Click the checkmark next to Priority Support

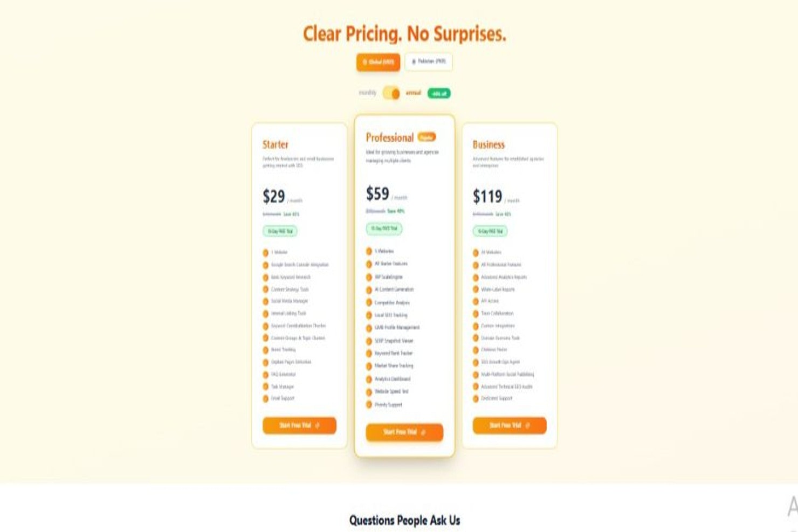point(369,404)
